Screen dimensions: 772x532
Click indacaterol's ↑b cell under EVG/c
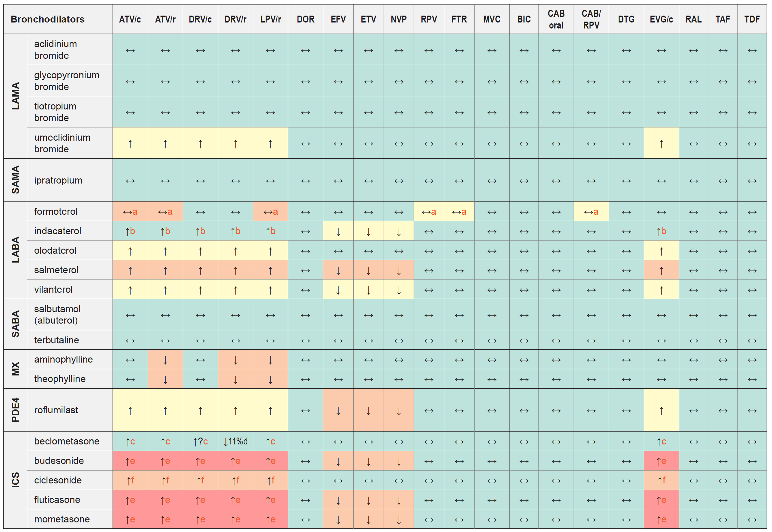coord(661,231)
